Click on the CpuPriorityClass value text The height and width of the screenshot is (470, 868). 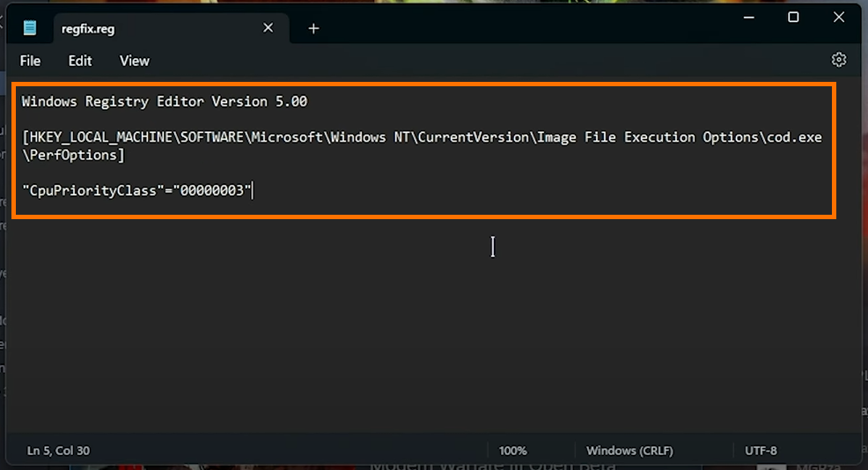click(136, 190)
